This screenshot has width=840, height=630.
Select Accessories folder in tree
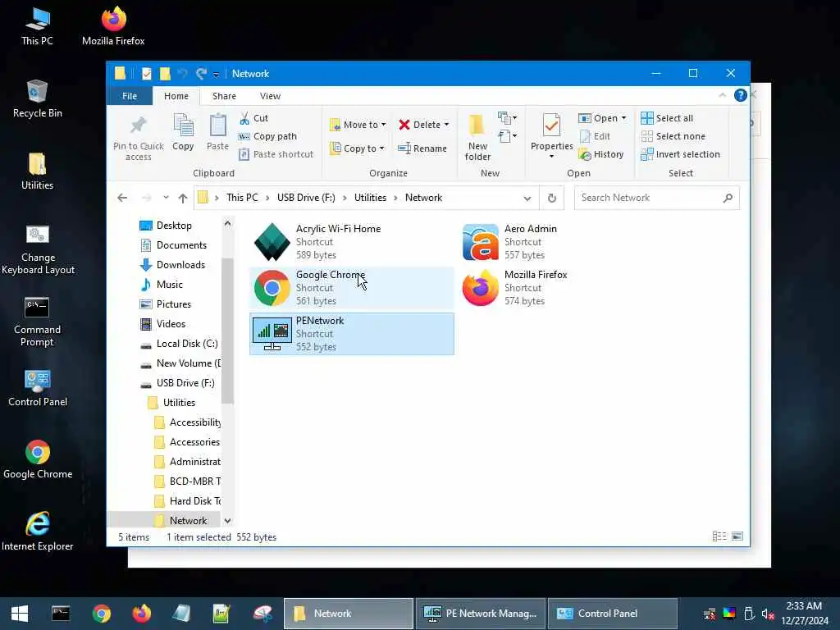[186, 442]
